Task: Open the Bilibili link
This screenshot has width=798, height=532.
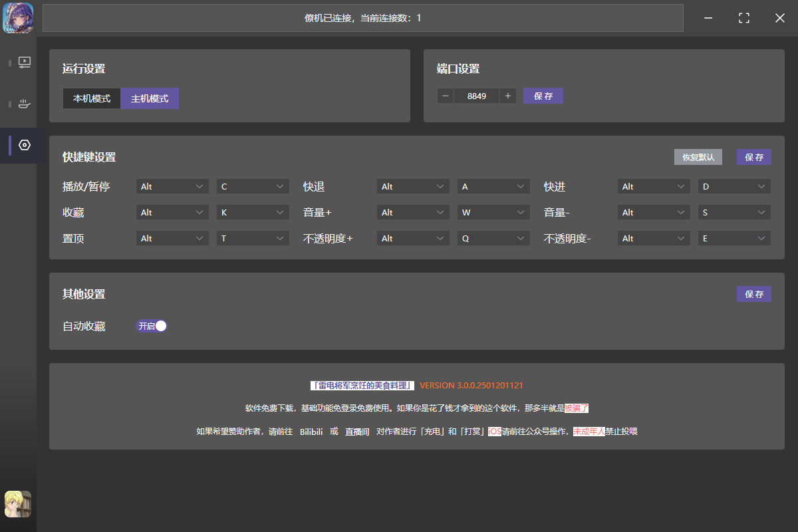Action: 311,432
